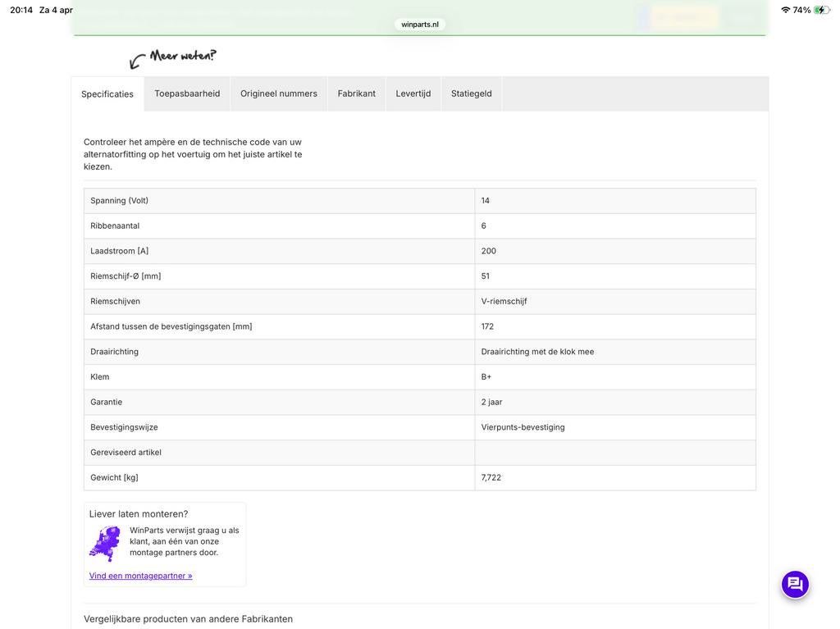Follow the 'Vind een montagepartner' link
Image resolution: width=840 pixels, height=629 pixels.
(x=141, y=576)
